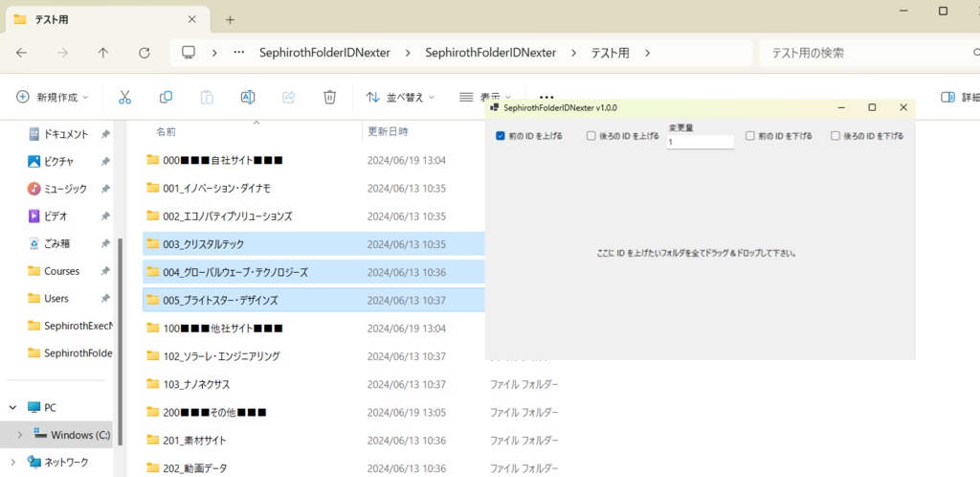The height and width of the screenshot is (477, 980).
Task: Expand the ネットワーク node chevron
Action: (13, 462)
